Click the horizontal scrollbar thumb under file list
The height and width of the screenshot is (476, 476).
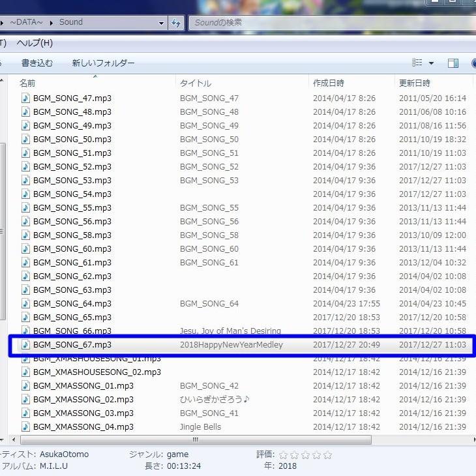pyautogui.click(x=196, y=440)
